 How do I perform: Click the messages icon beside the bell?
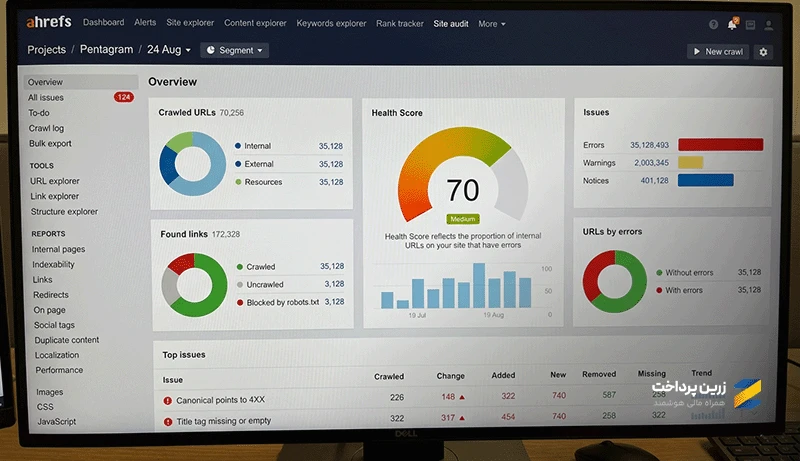point(750,24)
